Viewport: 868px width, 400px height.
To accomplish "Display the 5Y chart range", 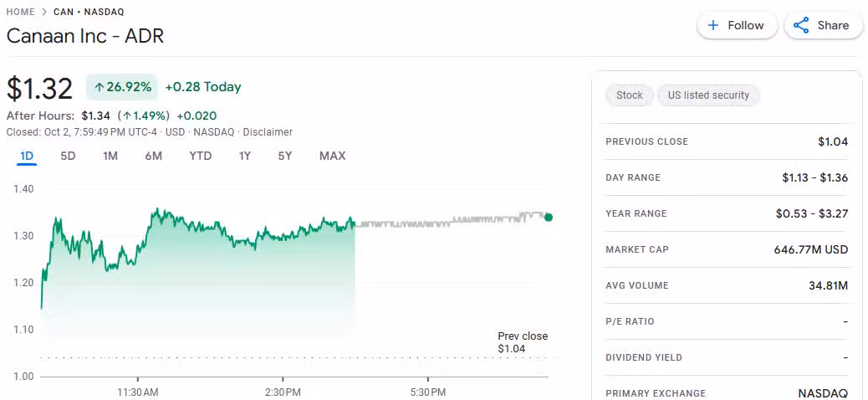I will pos(285,156).
